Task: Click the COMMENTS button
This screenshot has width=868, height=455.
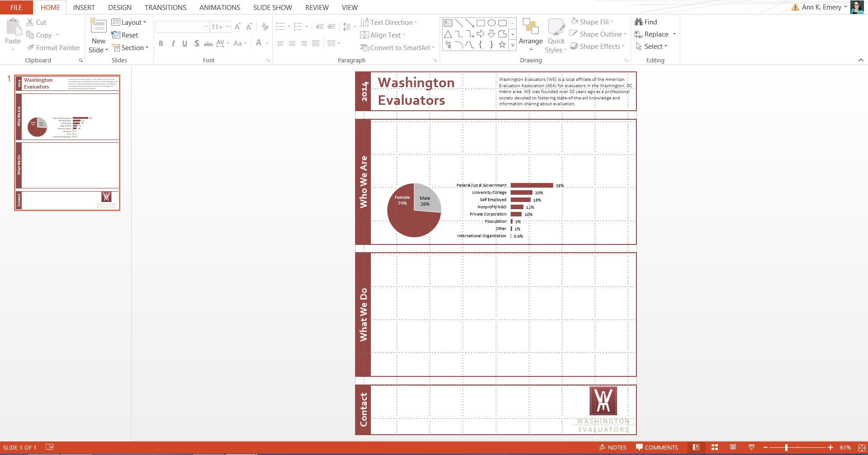Action: pos(657,447)
